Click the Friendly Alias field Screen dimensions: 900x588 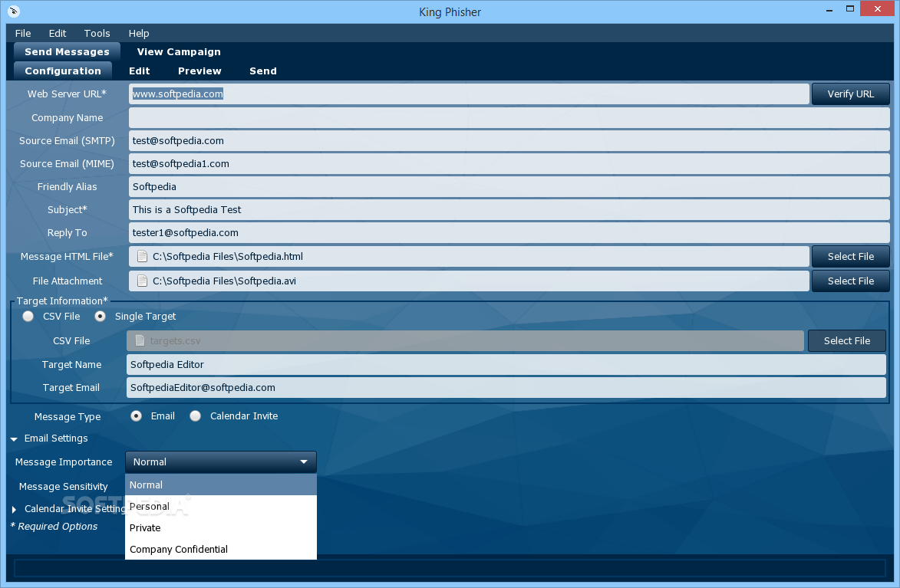[x=509, y=186]
